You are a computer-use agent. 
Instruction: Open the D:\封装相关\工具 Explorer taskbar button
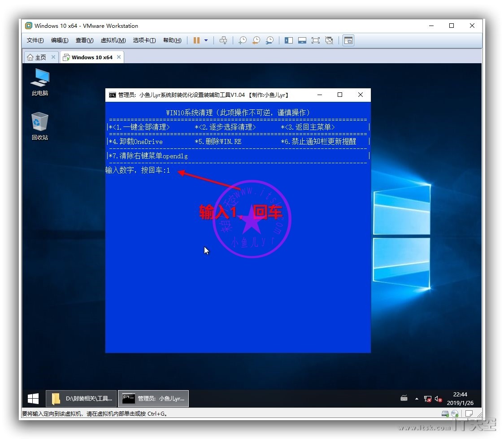(x=81, y=399)
